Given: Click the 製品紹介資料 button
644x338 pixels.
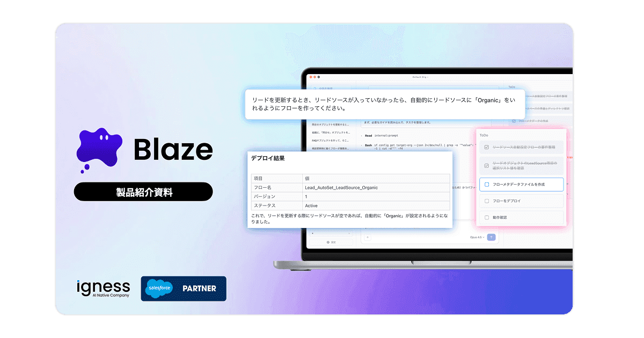Looking at the screenshot, I should (x=143, y=192).
